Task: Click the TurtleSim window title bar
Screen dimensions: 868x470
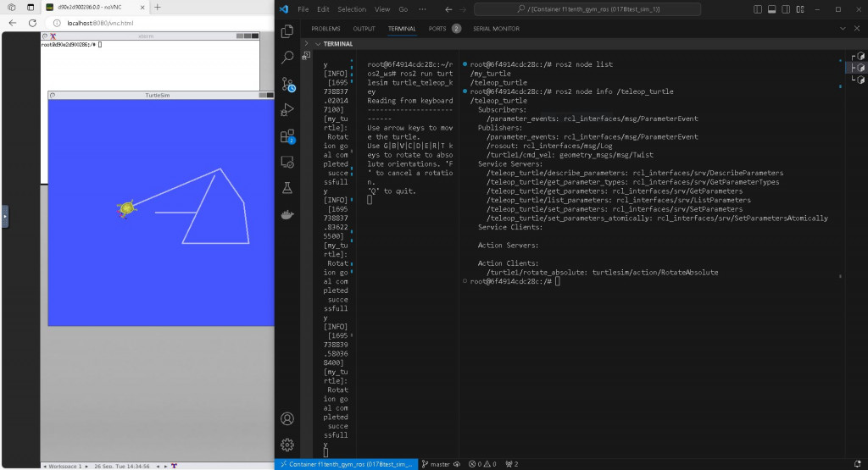Action: click(160, 95)
